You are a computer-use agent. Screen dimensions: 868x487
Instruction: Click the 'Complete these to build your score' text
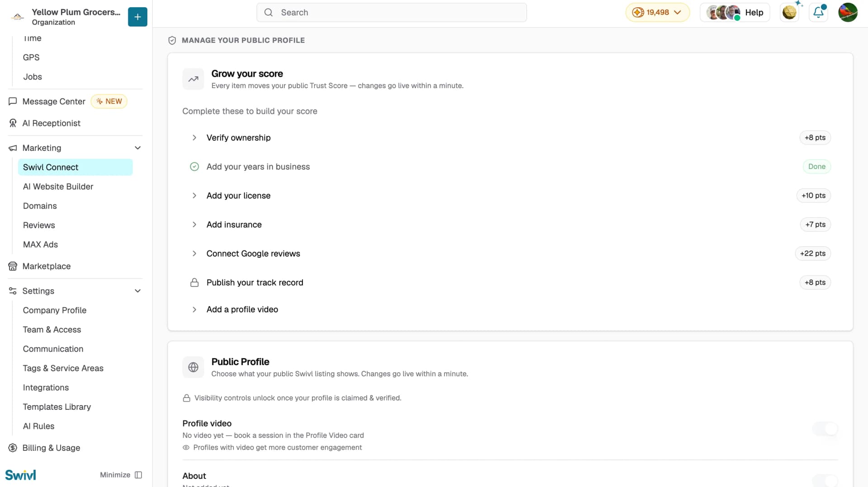[250, 111]
